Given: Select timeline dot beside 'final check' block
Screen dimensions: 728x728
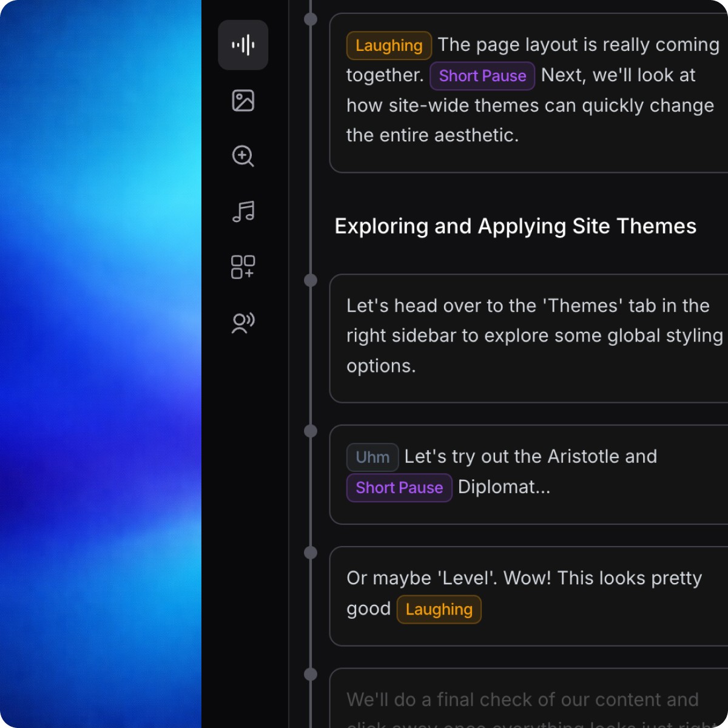Looking at the screenshot, I should (311, 674).
